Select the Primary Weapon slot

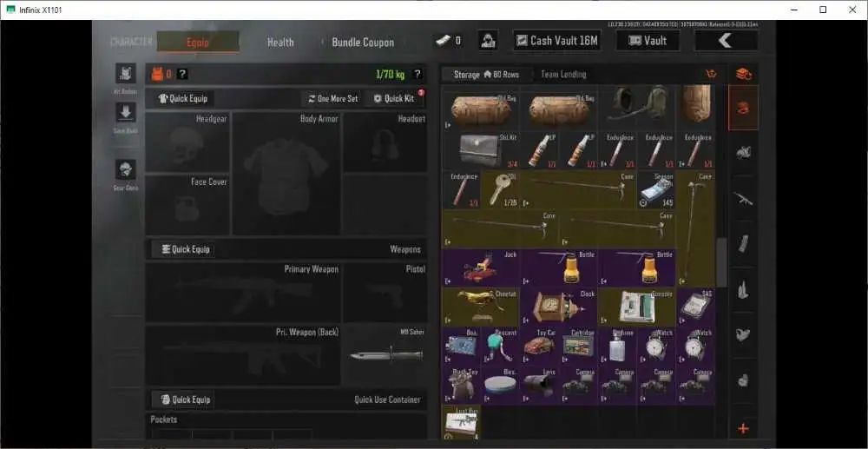pyautogui.click(x=243, y=293)
